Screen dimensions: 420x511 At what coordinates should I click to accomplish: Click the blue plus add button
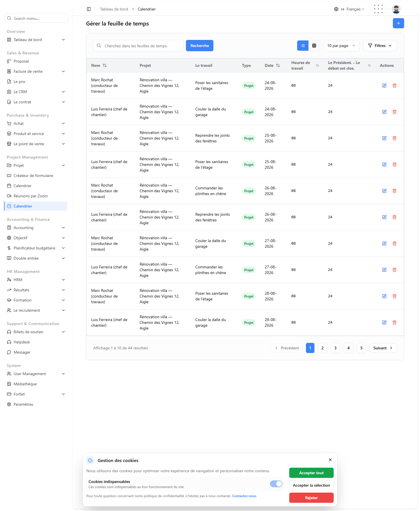[398, 23]
